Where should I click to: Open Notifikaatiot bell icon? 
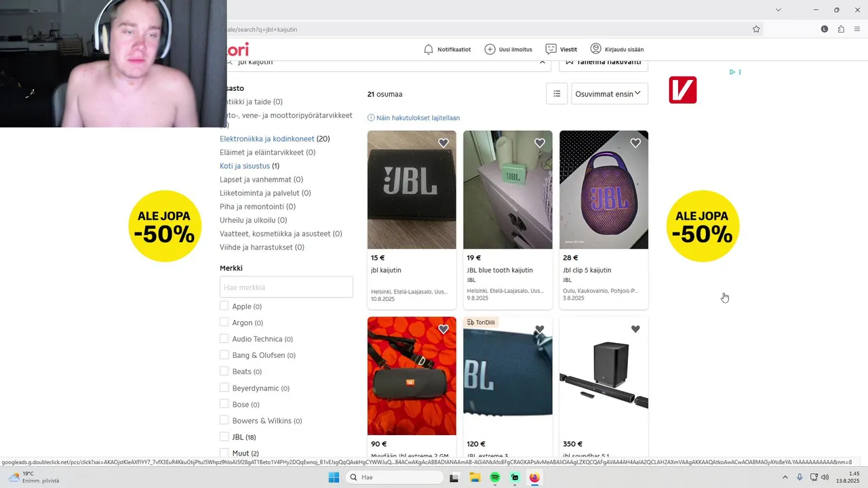(429, 49)
